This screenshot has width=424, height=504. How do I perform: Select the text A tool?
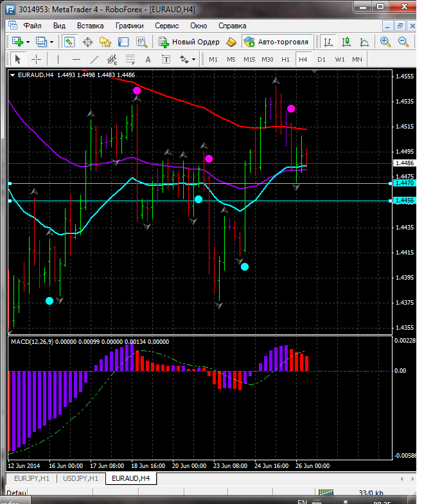coord(148,59)
